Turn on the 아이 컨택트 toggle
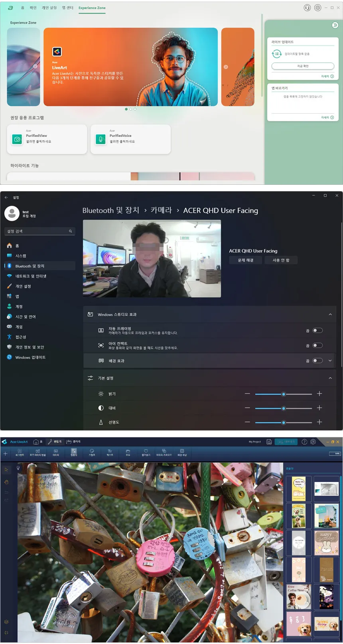The image size is (343, 644). (317, 346)
